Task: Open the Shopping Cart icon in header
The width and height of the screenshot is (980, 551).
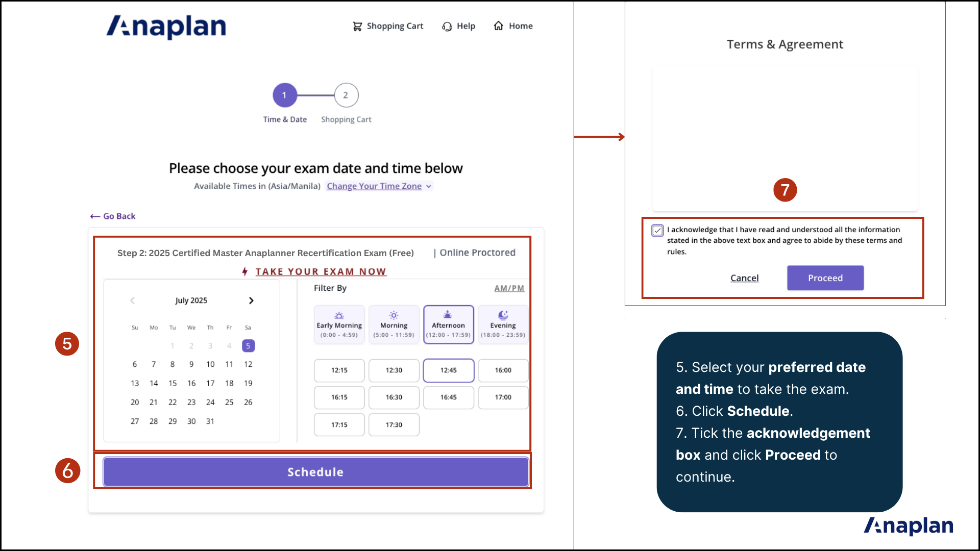Action: point(357,26)
